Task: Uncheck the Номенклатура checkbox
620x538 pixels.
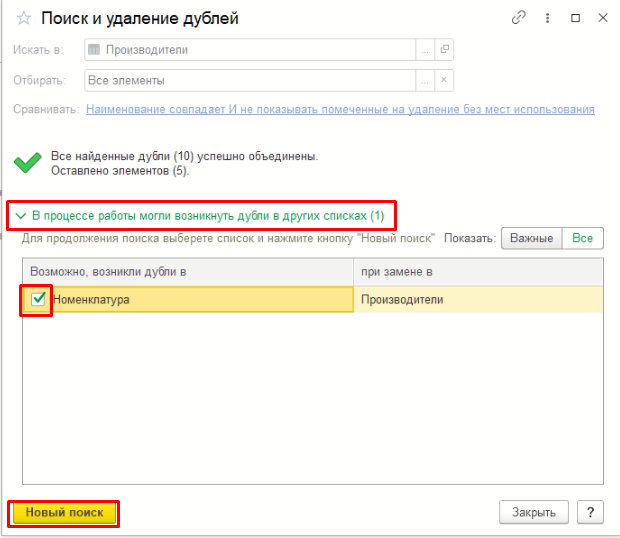Action: (38, 299)
